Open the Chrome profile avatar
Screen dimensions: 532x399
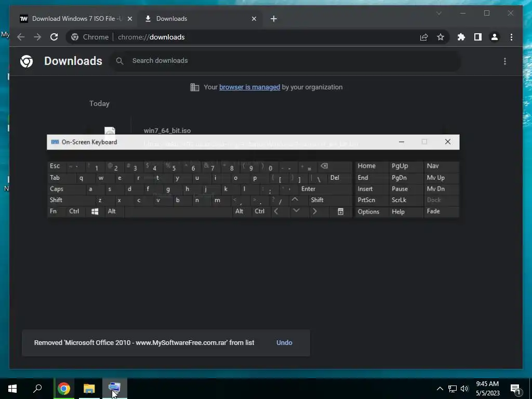(x=495, y=37)
